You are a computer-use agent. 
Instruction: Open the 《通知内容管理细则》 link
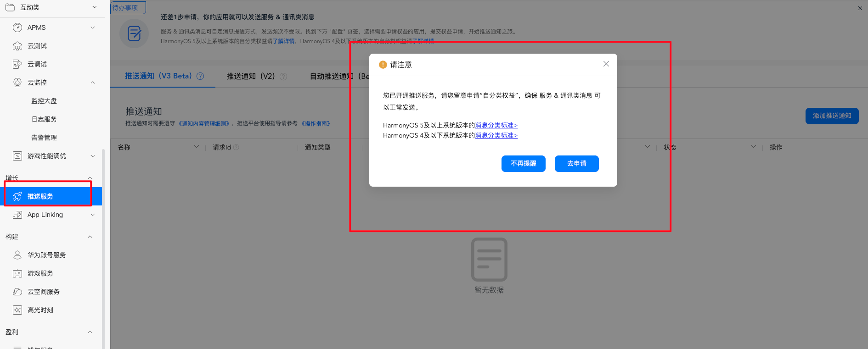204,124
